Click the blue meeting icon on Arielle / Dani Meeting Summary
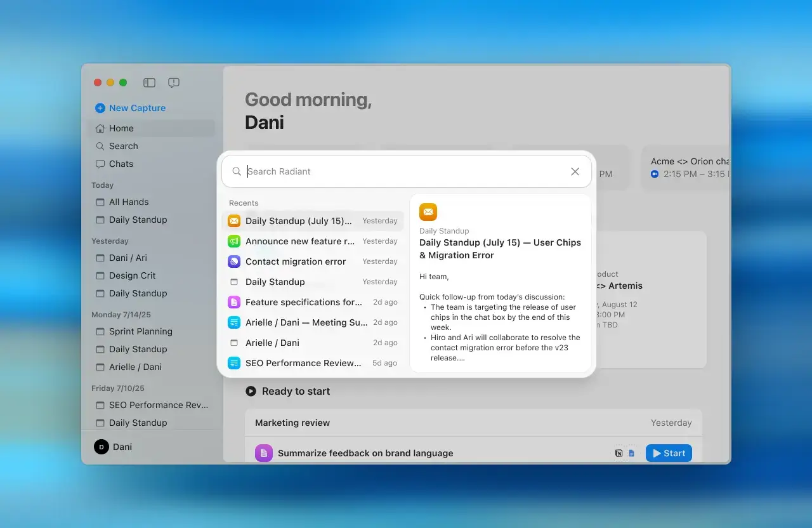The width and height of the screenshot is (812, 528). tap(233, 322)
